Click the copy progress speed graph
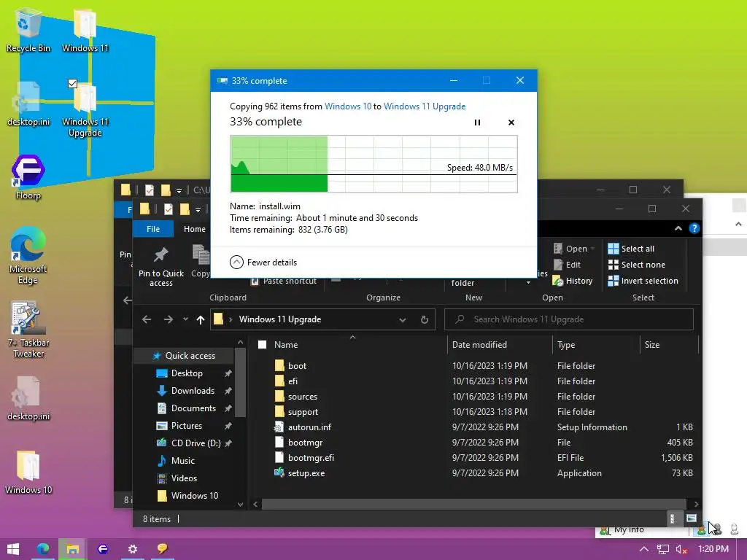The height and width of the screenshot is (560, 747). [374, 164]
